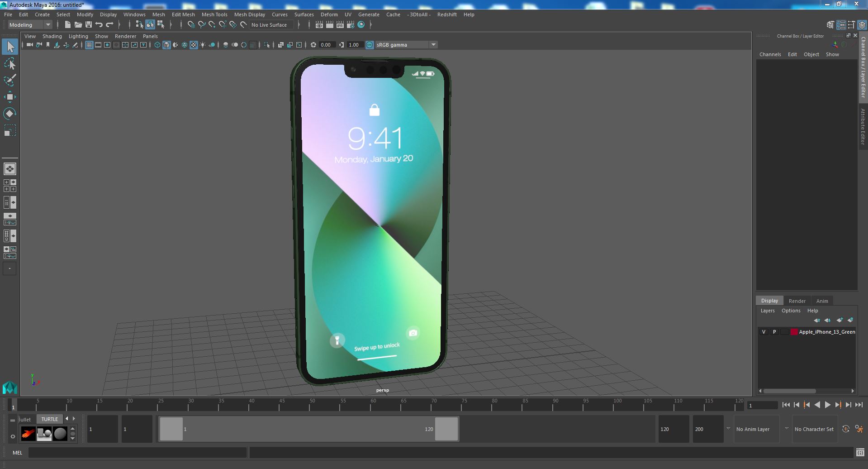This screenshot has height=469, width=868.
Task: Click the MEL command input field
Action: tap(138, 453)
